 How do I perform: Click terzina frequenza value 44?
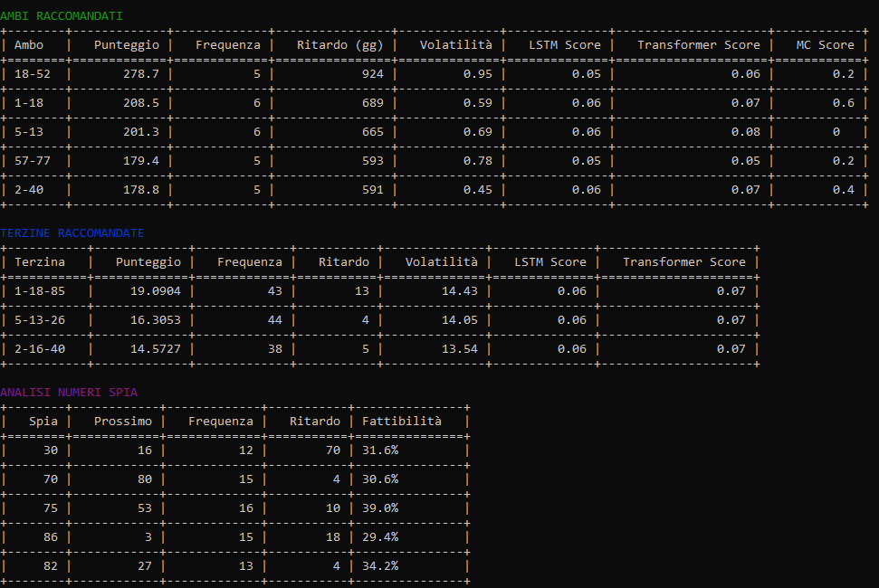point(274,319)
